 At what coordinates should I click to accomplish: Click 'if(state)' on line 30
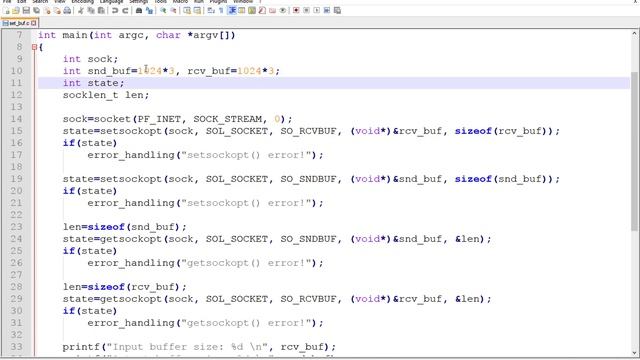pos(90,311)
